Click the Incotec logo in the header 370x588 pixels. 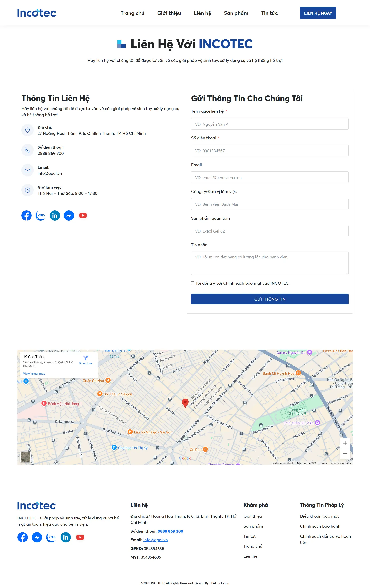37,13
